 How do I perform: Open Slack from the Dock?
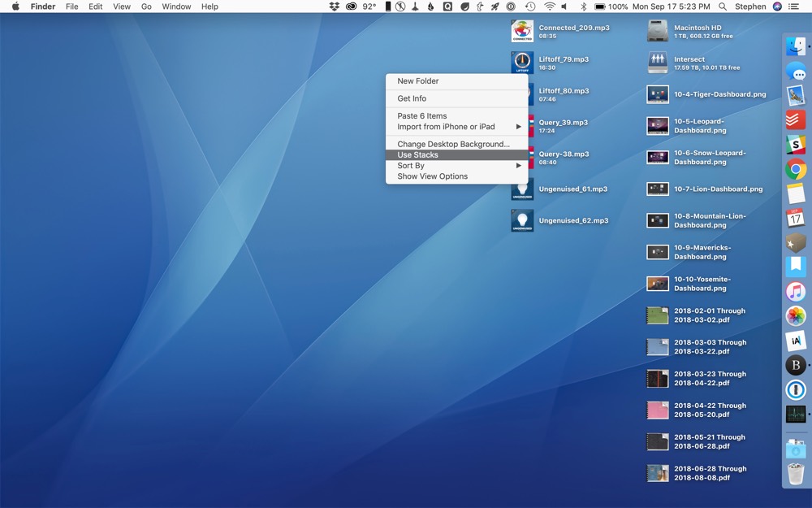coord(794,145)
